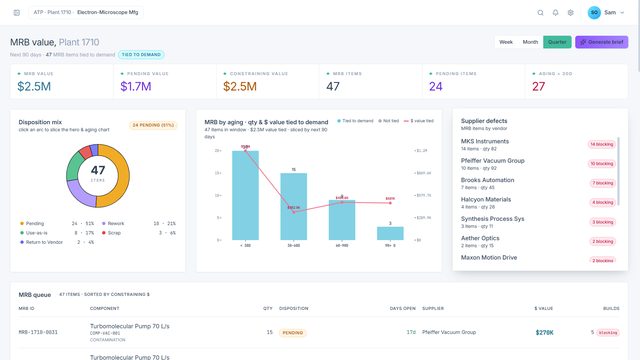This screenshot has width=640, height=360.
Task: Sort by the SUPPLIER column header
Action: tap(433, 309)
